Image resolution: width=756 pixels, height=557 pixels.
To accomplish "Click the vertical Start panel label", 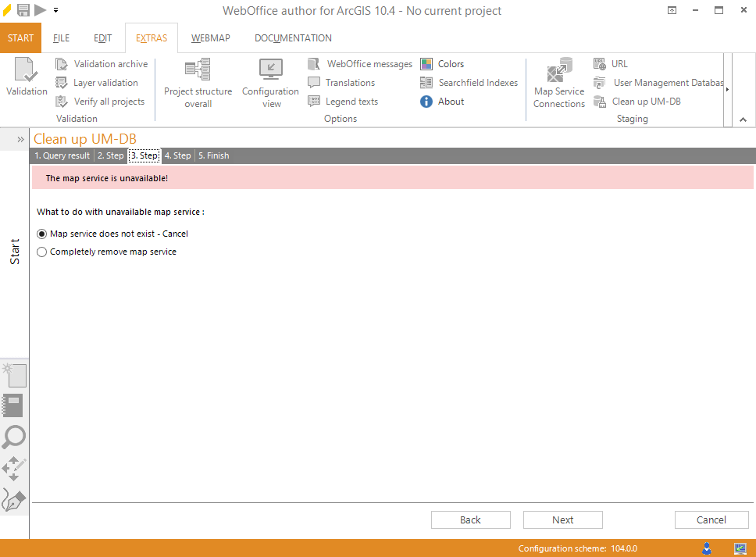I will 15,252.
